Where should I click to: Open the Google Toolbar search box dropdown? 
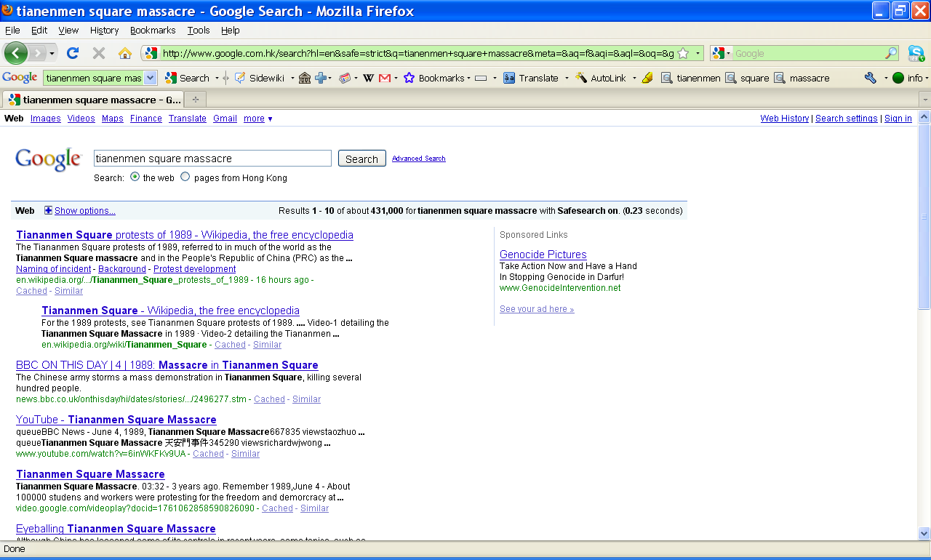150,78
